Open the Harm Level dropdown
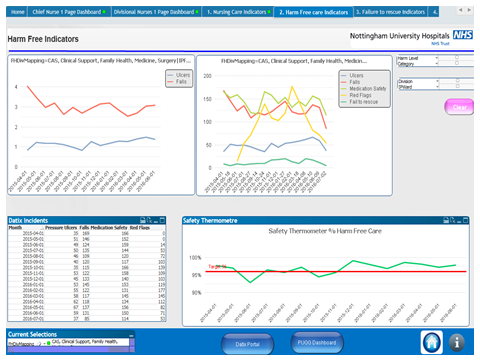This screenshot has width=480, height=360. click(437, 58)
